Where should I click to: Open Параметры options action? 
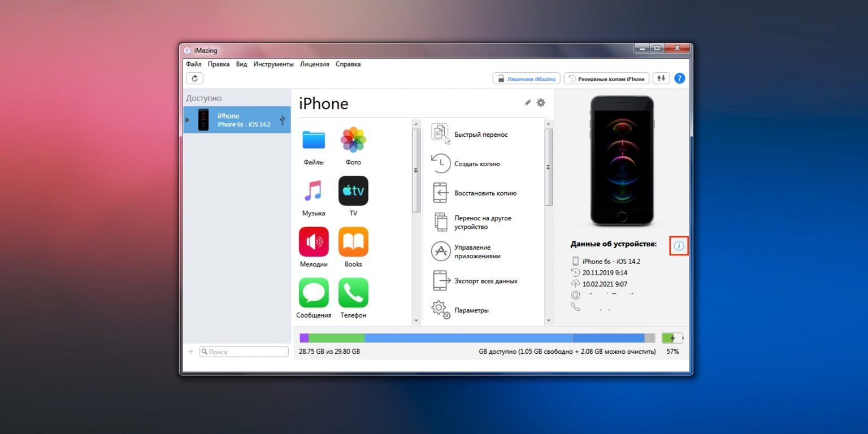coord(460,311)
